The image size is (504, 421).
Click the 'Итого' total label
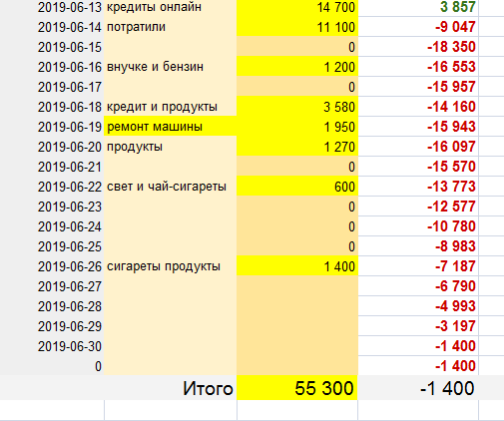click(208, 388)
